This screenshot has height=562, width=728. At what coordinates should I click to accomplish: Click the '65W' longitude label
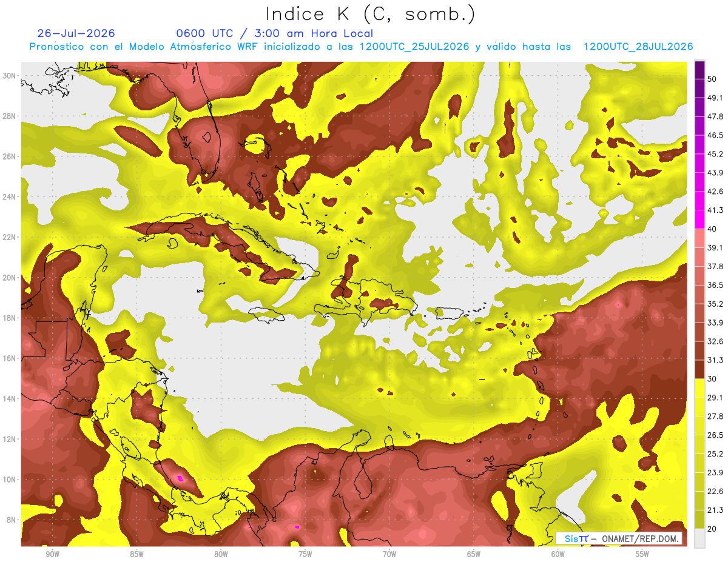pyautogui.click(x=474, y=555)
